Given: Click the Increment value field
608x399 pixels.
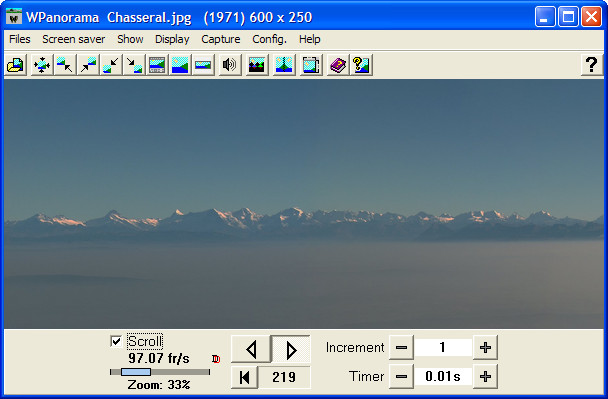Looking at the screenshot, I should point(443,347).
